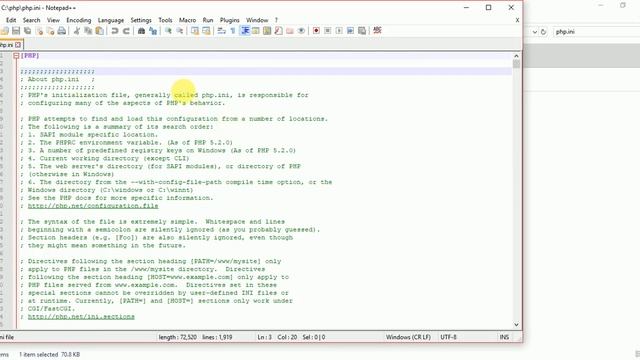The height and width of the screenshot is (360, 640).
Task: Click the Close All toolbar icon
Action: [x=50, y=31]
